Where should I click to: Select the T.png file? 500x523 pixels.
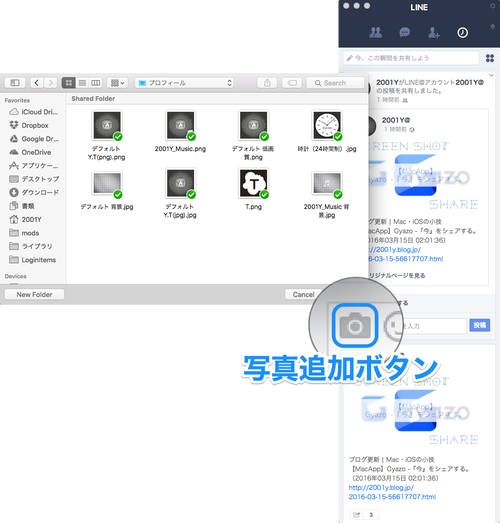253,189
